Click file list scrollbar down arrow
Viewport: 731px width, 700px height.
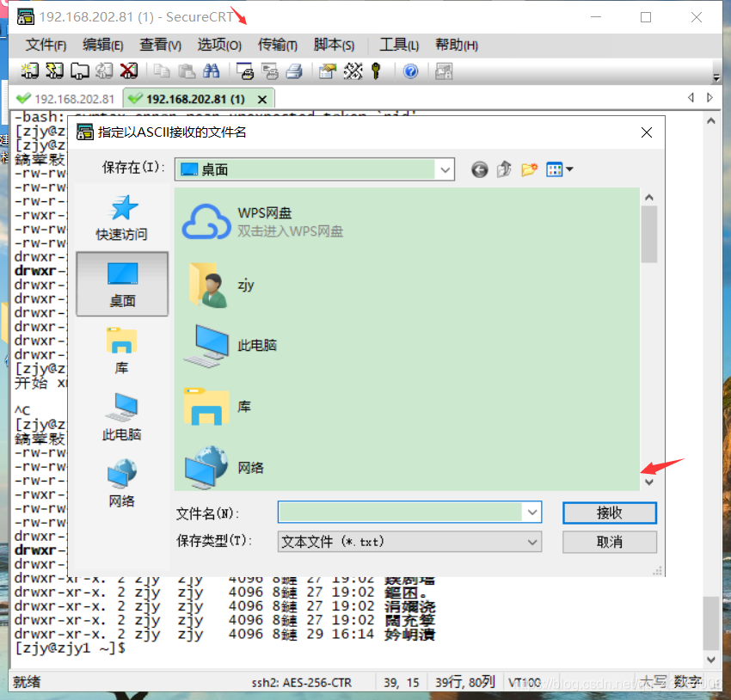click(x=649, y=482)
